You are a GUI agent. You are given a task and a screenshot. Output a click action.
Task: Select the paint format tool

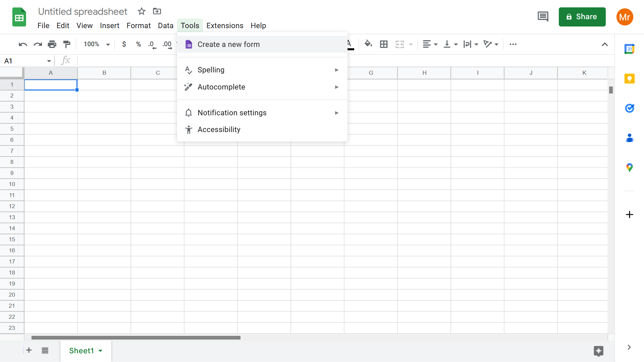[x=67, y=44]
